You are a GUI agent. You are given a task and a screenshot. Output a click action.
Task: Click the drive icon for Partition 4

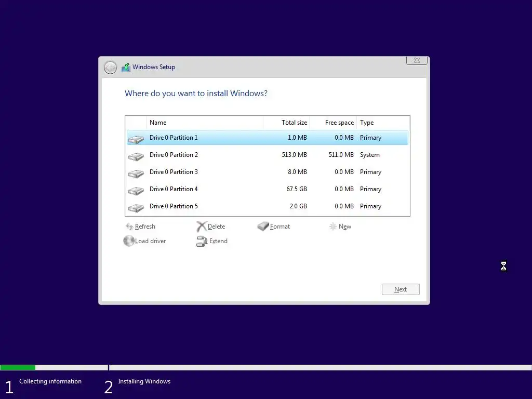point(136,191)
